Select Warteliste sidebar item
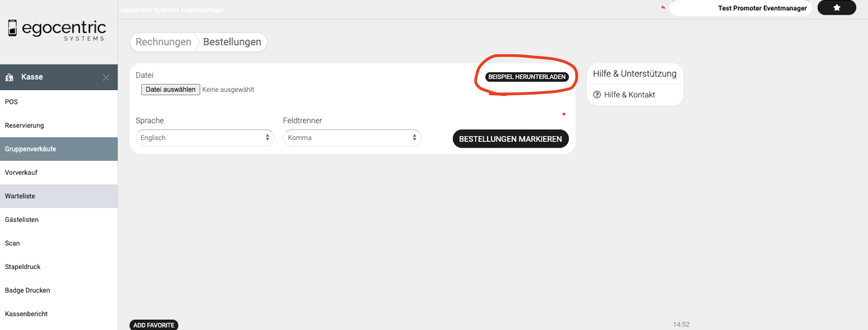 20,196
